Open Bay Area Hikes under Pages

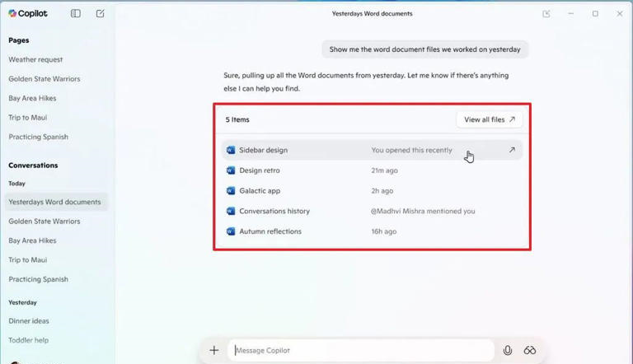[32, 98]
